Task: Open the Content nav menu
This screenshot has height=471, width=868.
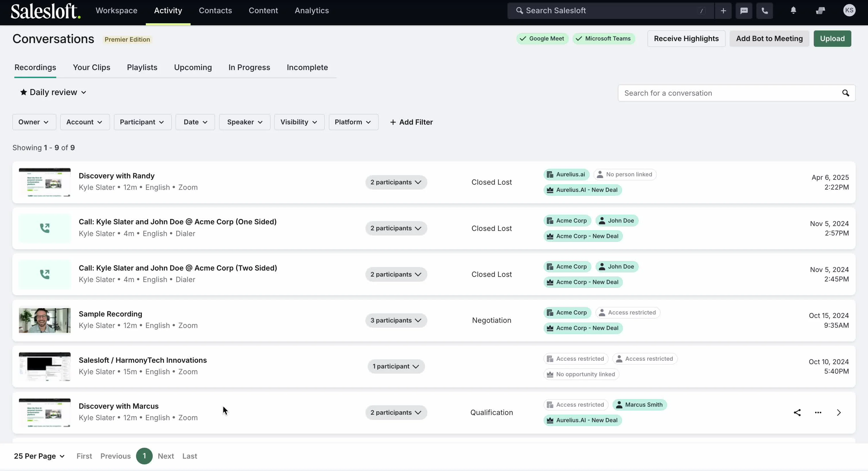Action: click(x=263, y=11)
